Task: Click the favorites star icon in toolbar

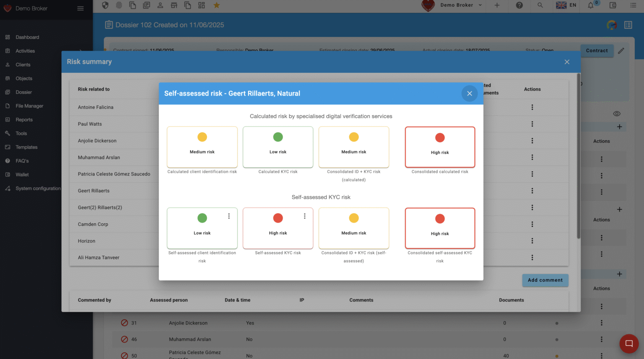Action: tap(216, 5)
